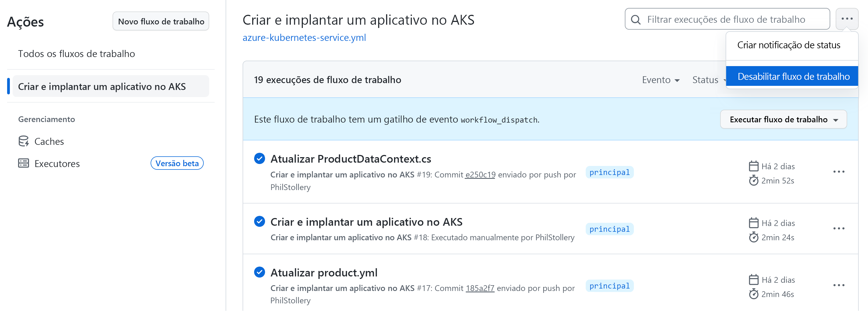Click the duration timer icon showing 2min 24s
This screenshot has width=868, height=311.
(x=754, y=237)
